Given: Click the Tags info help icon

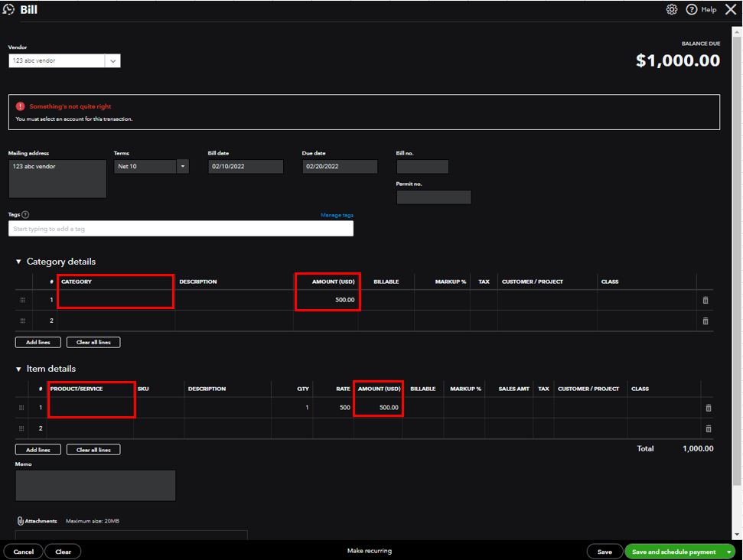Looking at the screenshot, I should [x=26, y=215].
